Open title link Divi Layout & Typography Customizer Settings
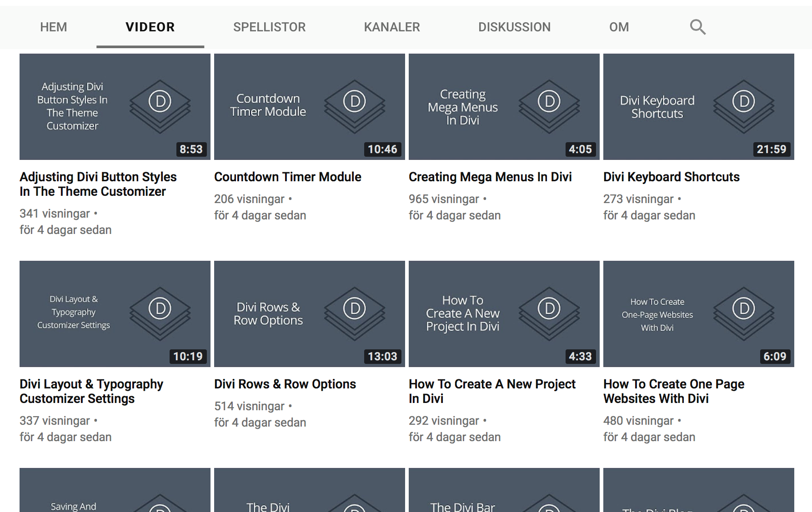Viewport: 812px width, 512px height. tap(91, 391)
